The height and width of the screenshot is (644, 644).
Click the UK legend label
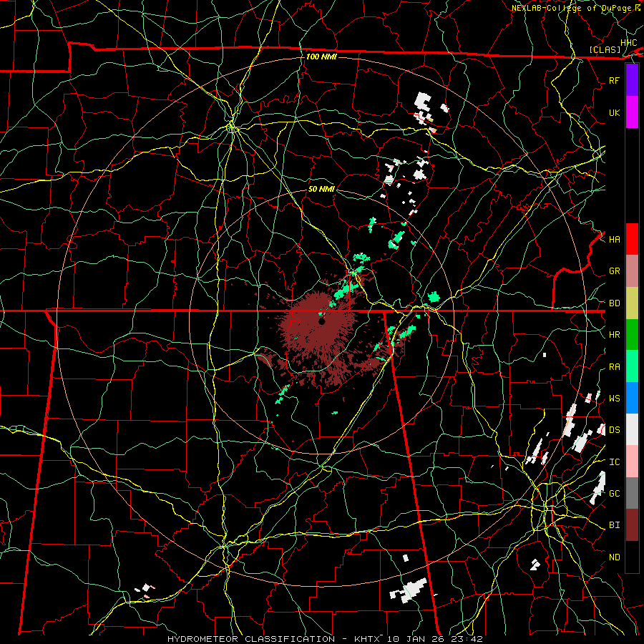(x=614, y=112)
